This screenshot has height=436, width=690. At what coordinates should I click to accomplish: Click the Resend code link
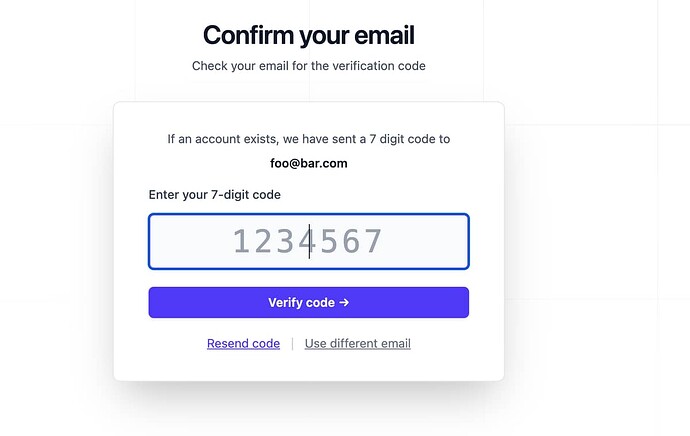(243, 344)
